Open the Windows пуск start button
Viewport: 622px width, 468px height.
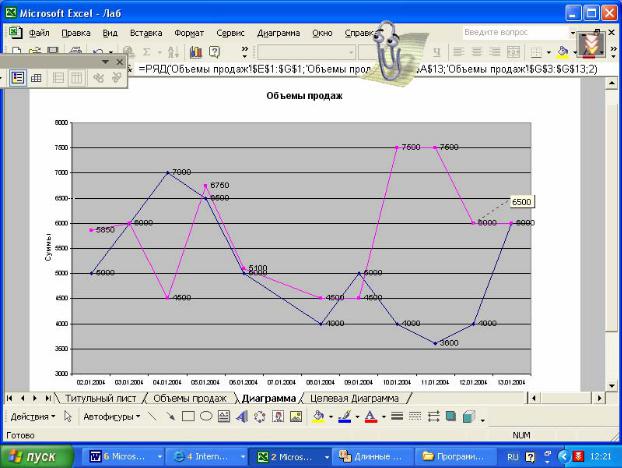click(x=37, y=456)
